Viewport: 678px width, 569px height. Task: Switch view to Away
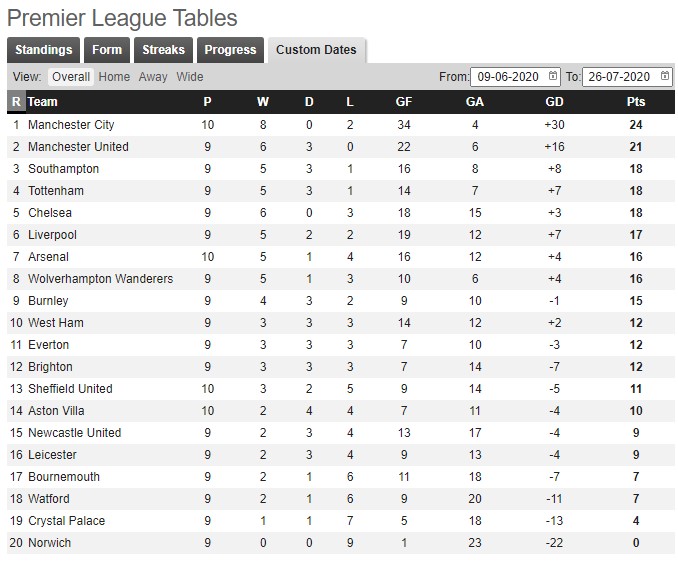point(153,77)
